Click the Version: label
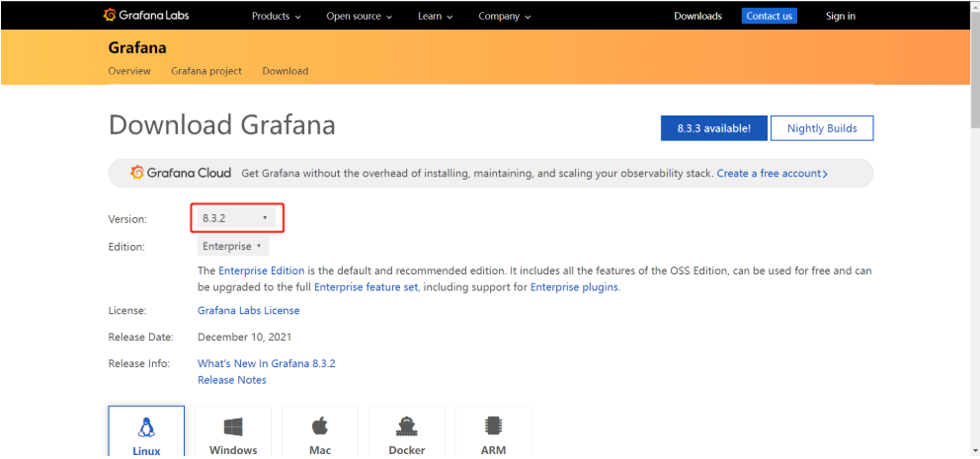The height and width of the screenshot is (459, 980). (x=128, y=219)
